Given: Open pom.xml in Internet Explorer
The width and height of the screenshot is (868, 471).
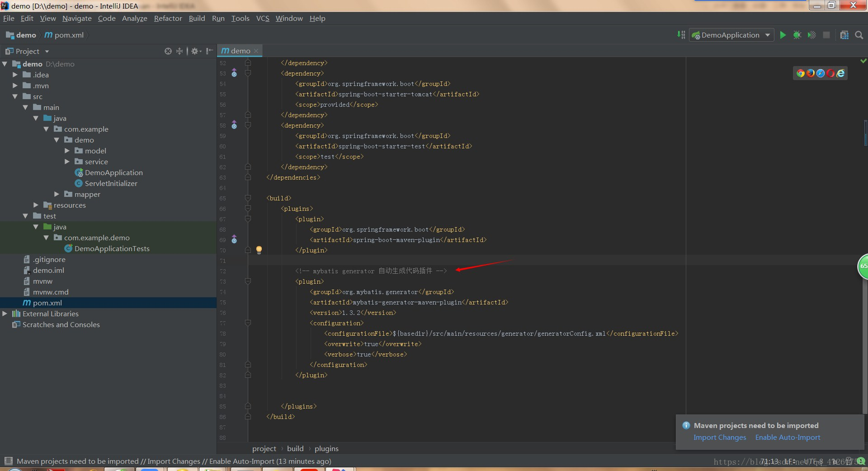Looking at the screenshot, I should [x=840, y=73].
